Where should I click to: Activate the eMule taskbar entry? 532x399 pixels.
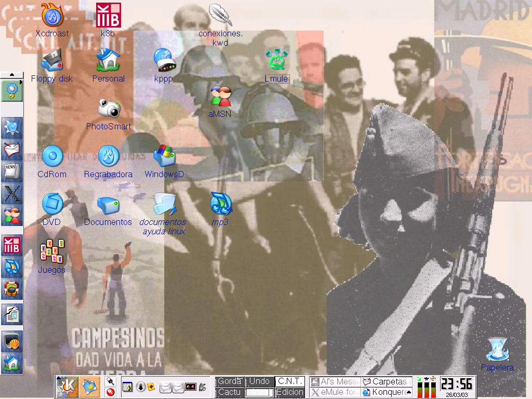coord(335,392)
